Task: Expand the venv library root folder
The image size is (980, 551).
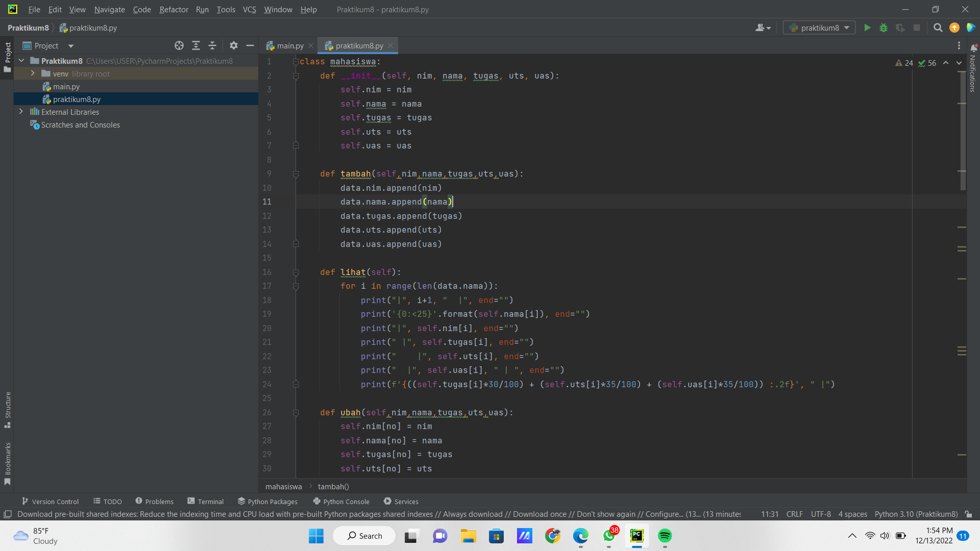Action: pos(32,73)
